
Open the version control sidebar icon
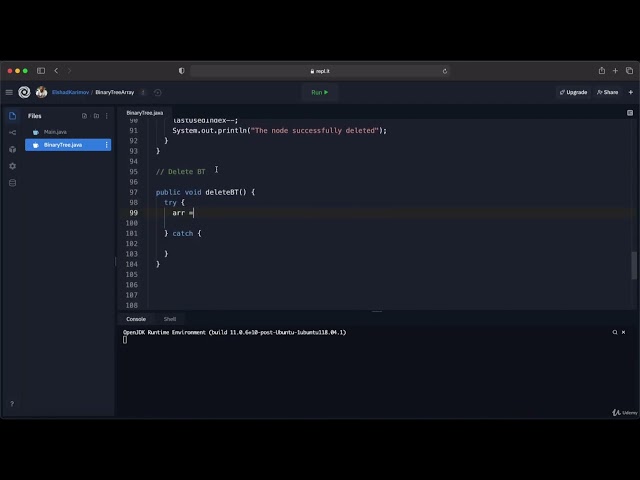12,132
